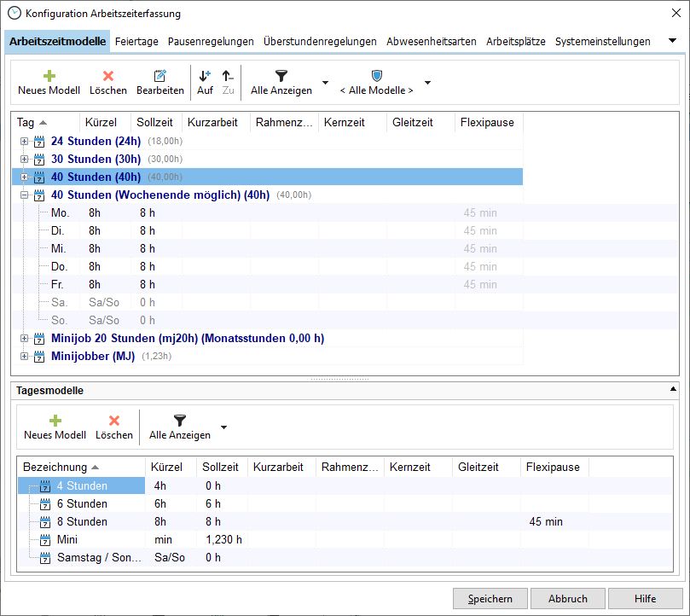Expand the 24 Stunden (24h) model
Screen dimensions: 690x616
25,142
